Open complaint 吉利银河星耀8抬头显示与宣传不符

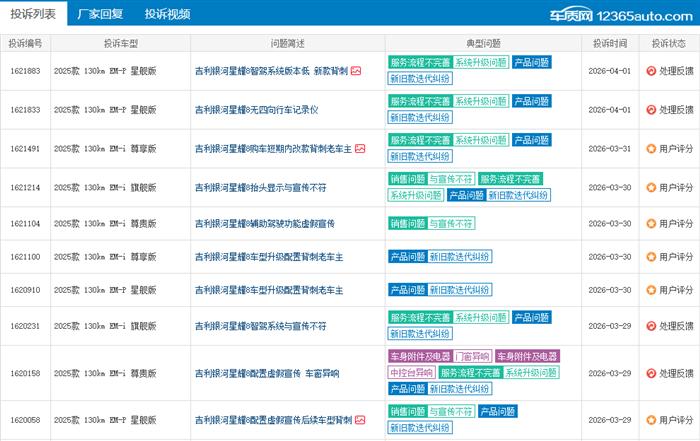click(x=260, y=188)
